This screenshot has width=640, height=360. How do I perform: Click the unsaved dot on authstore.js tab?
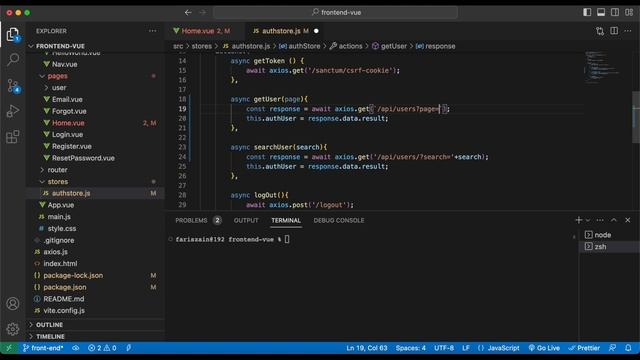[x=316, y=31]
